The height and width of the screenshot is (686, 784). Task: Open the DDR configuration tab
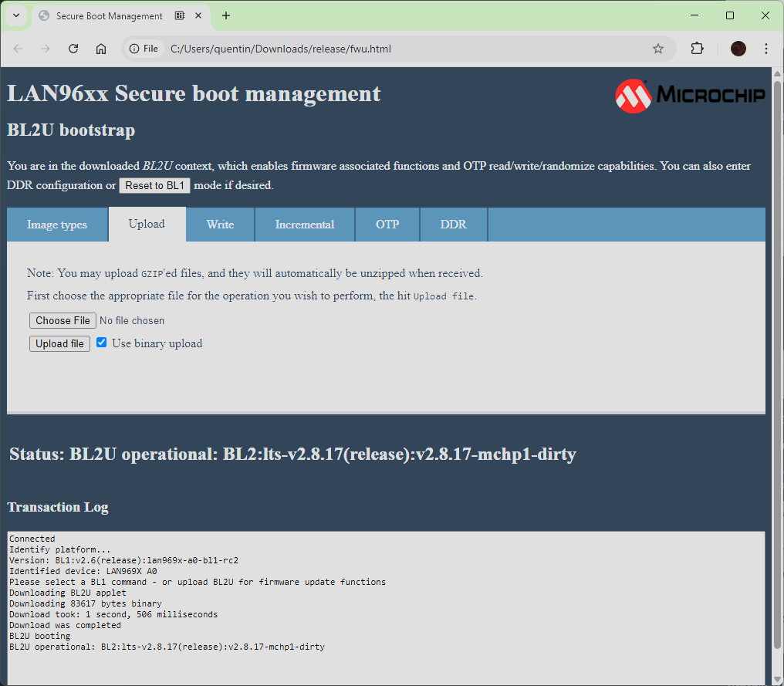pos(453,225)
